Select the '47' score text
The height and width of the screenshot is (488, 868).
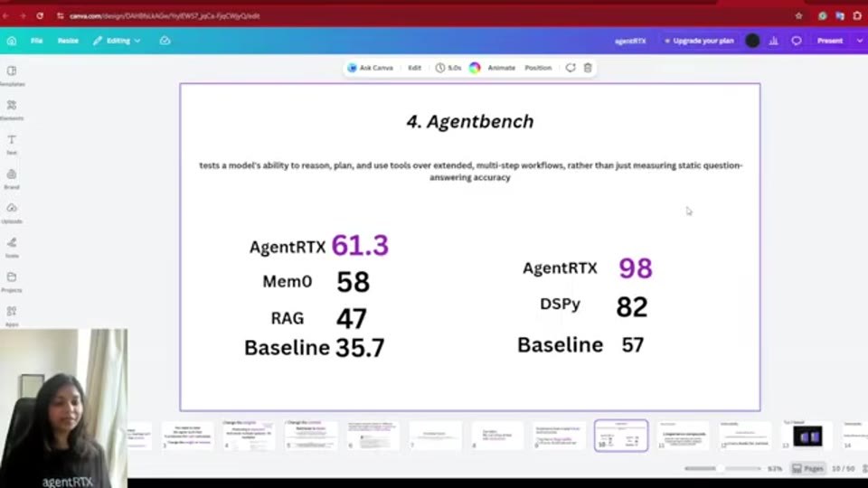coord(352,318)
